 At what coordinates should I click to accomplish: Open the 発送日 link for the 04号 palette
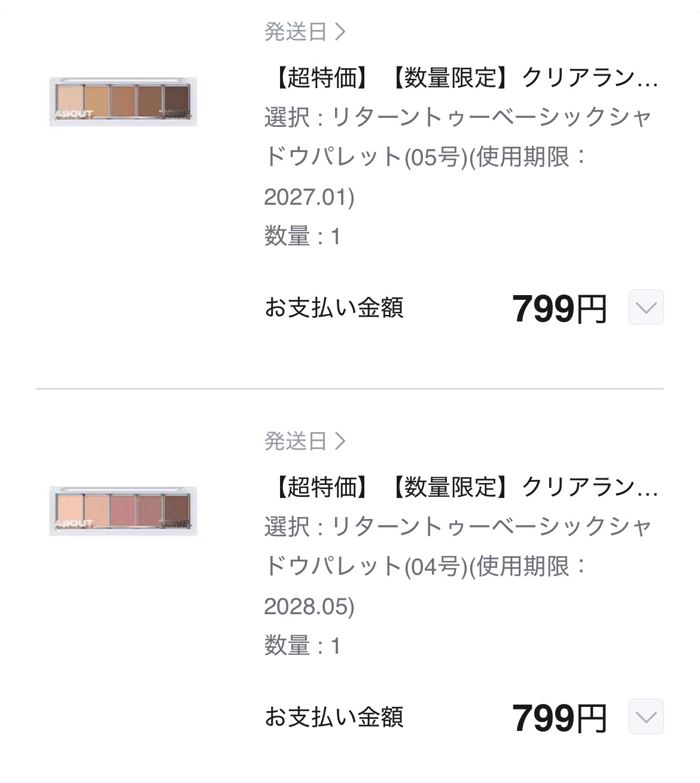pos(296,442)
